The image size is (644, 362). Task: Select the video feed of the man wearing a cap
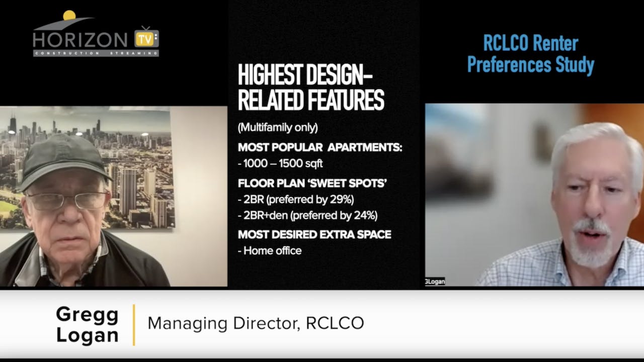(x=114, y=196)
